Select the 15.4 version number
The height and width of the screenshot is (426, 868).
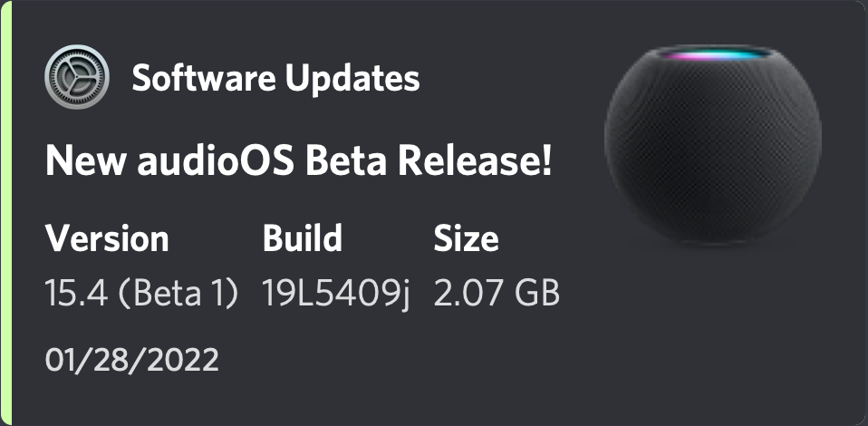pos(74,293)
